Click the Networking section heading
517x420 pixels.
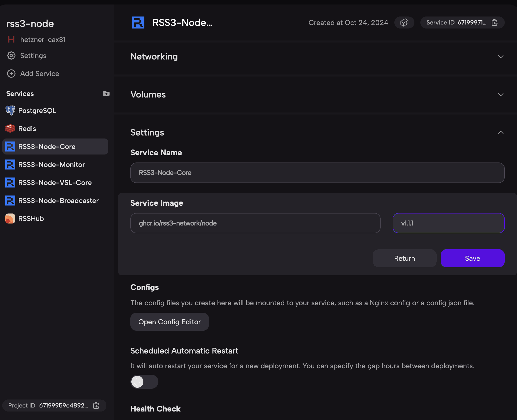click(x=154, y=56)
